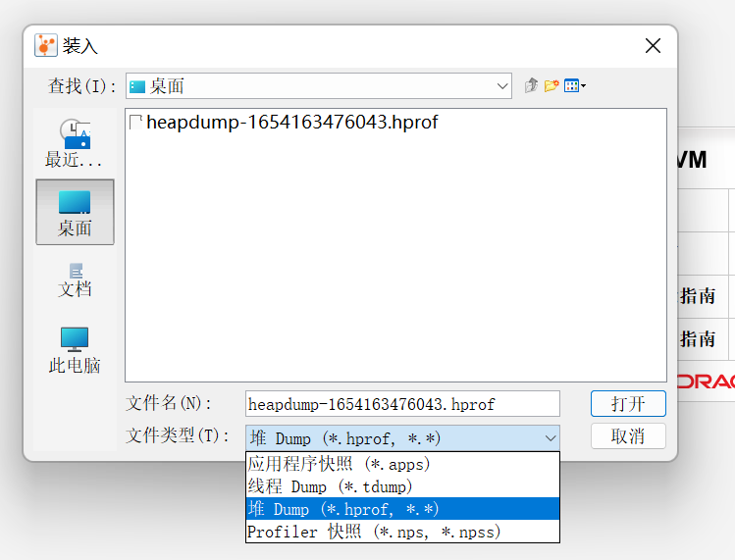The width and height of the screenshot is (735, 560).
Task: Open the 此电脑 this PC shortcut
Action: pos(75,350)
